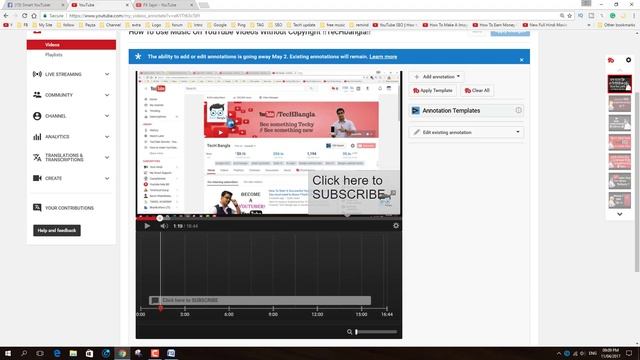Click the settings gear above the thumbnails

[628, 60]
